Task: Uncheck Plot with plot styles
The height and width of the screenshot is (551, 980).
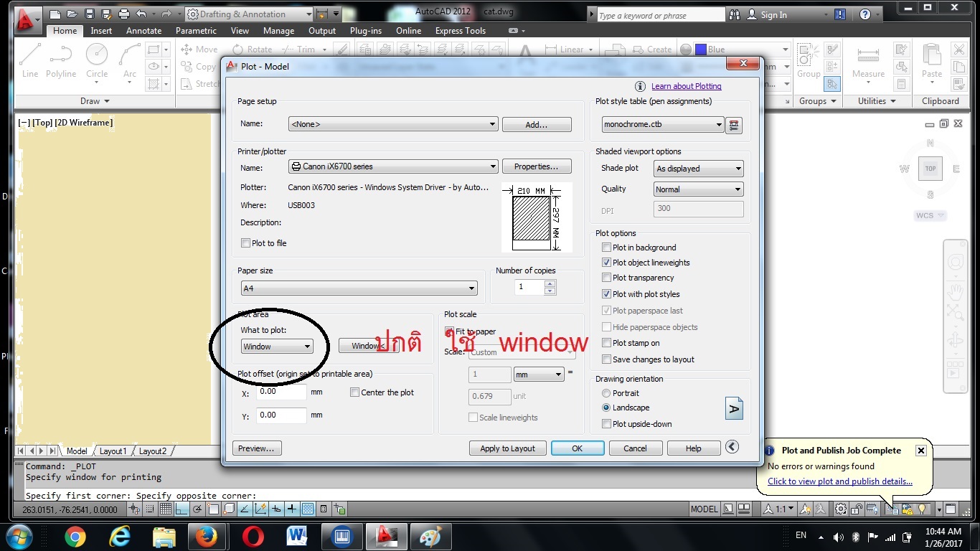Action: [x=606, y=294]
